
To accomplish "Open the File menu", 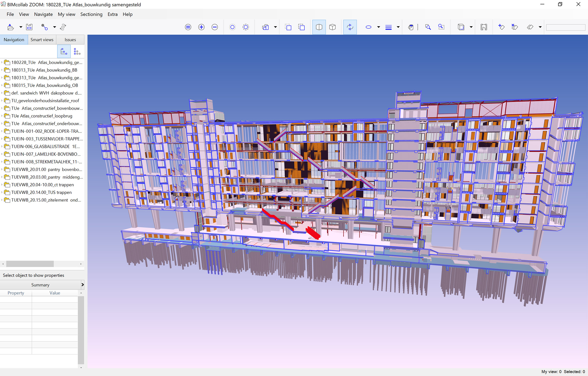I will (10, 14).
